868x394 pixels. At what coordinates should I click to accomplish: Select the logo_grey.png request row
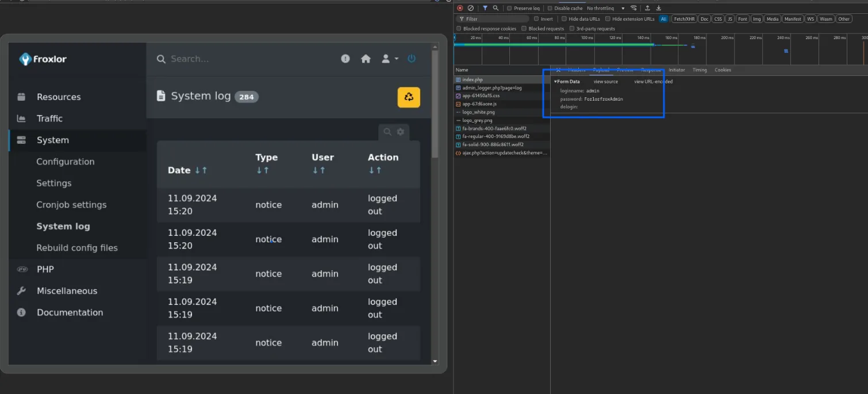(x=502, y=121)
